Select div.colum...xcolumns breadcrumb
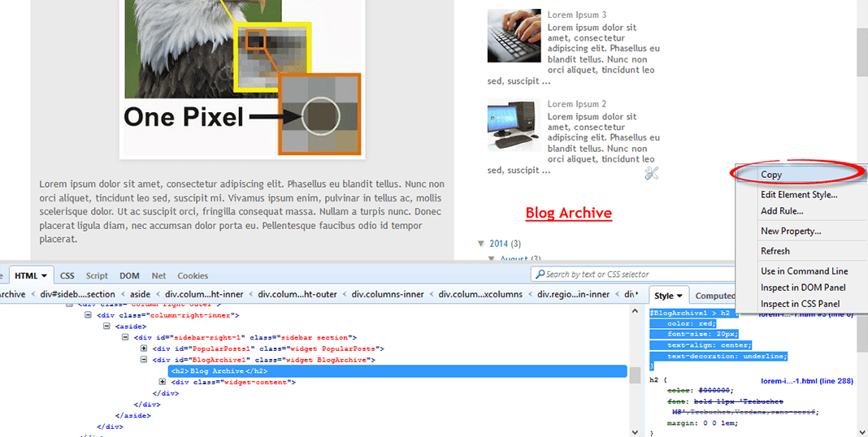This screenshot has height=437, width=868. point(480,294)
